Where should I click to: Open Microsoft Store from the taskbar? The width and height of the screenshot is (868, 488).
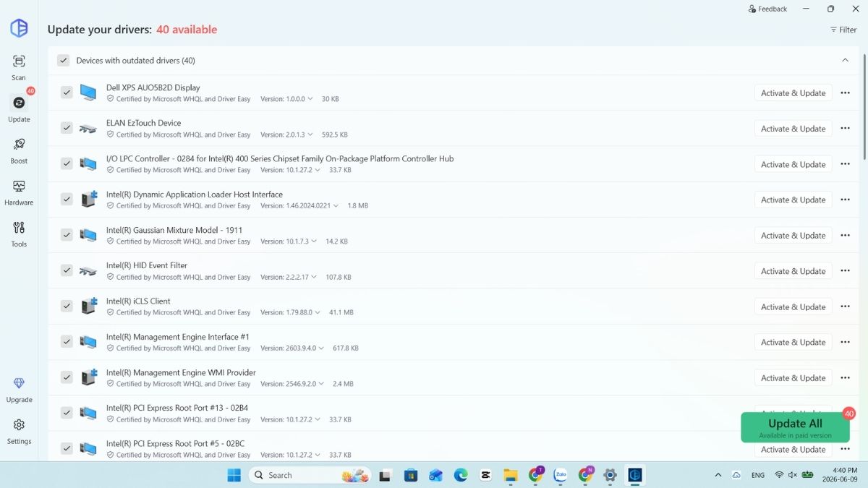tap(411, 475)
